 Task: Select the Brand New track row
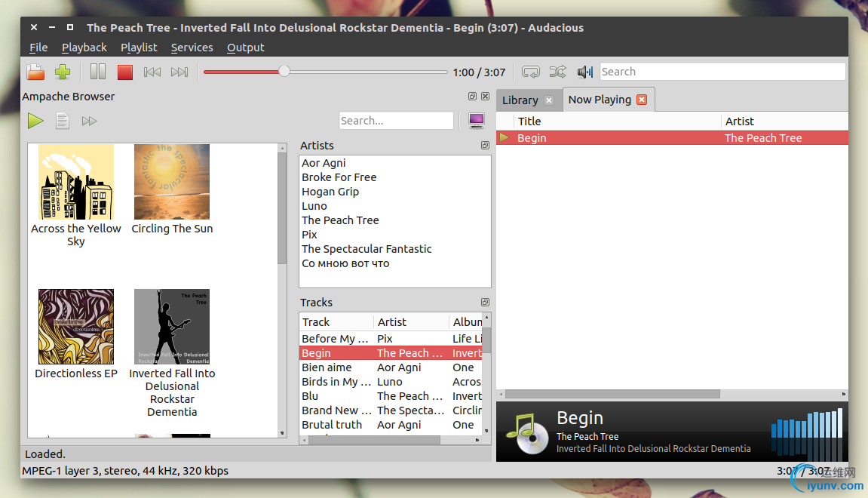pyautogui.click(x=391, y=410)
